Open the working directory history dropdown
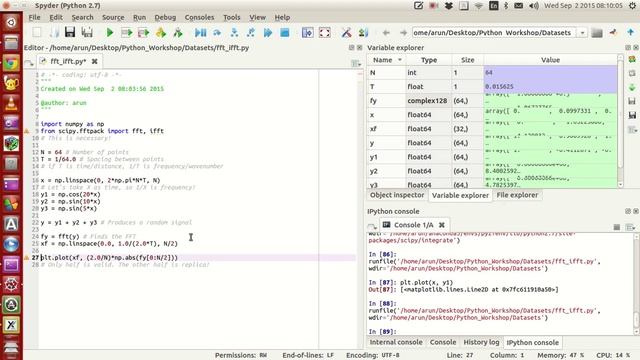The width and height of the screenshot is (640, 360). point(582,33)
